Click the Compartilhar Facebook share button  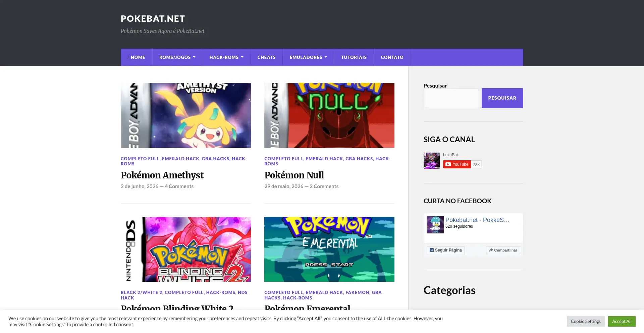(x=503, y=250)
